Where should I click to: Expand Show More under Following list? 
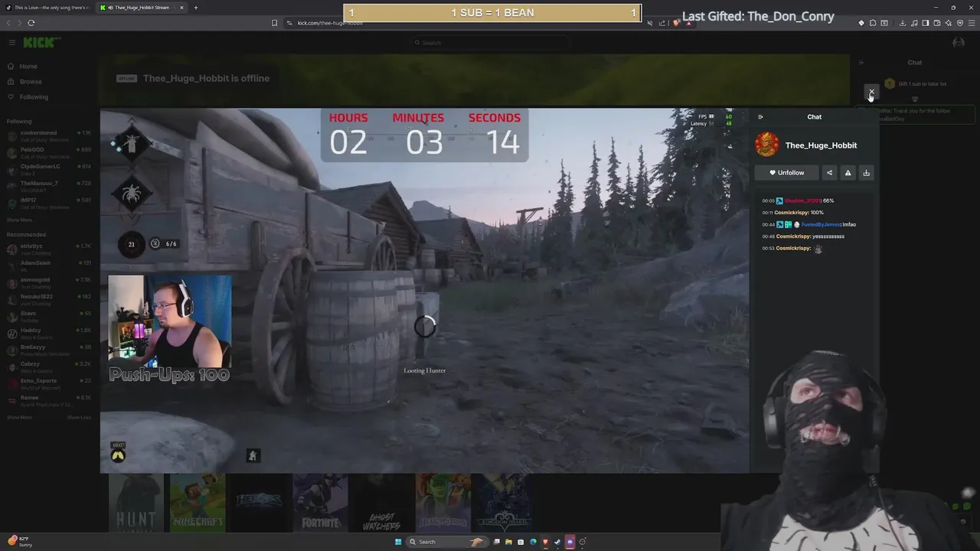20,220
